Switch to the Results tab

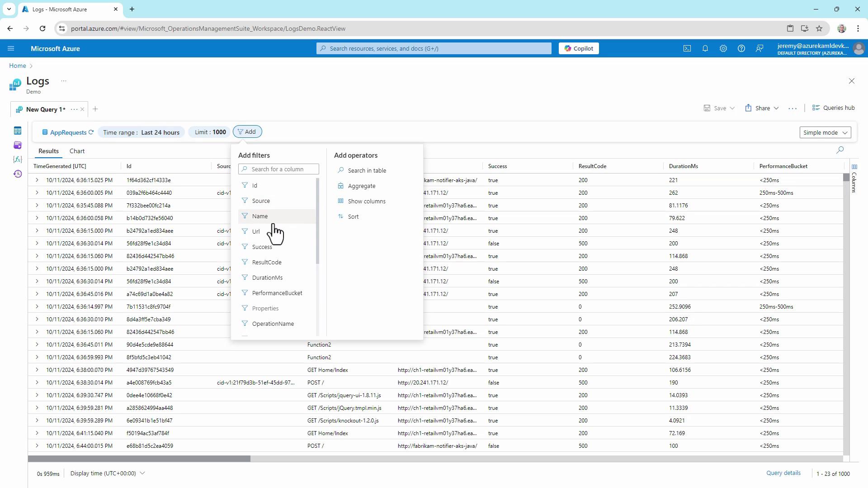[48, 151]
